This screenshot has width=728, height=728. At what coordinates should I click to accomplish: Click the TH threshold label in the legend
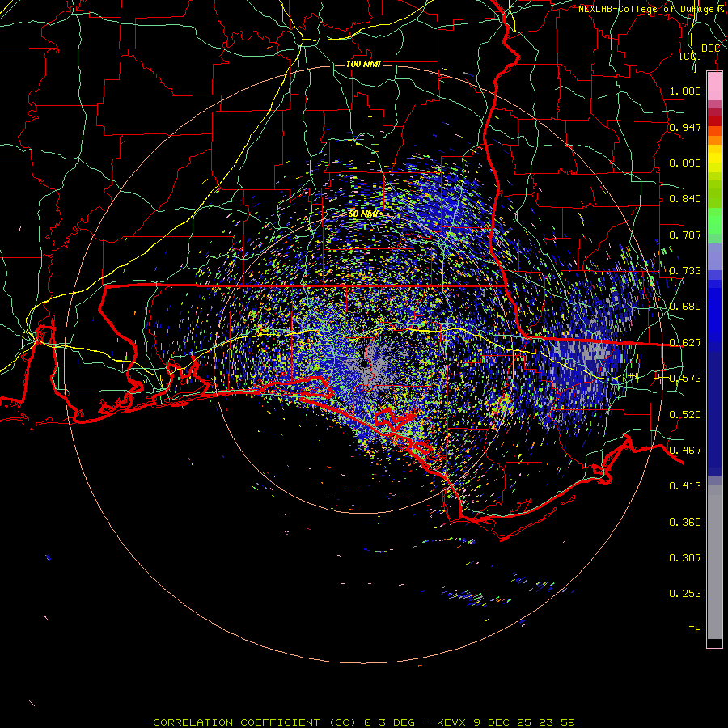click(695, 629)
